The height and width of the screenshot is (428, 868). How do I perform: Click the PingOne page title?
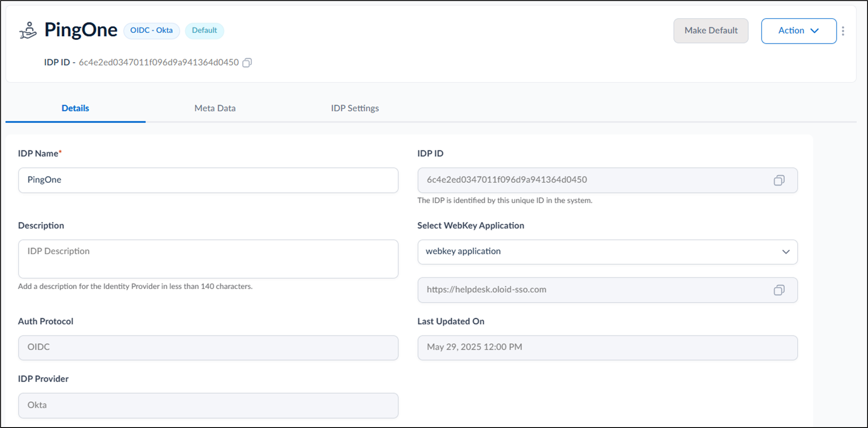click(81, 30)
